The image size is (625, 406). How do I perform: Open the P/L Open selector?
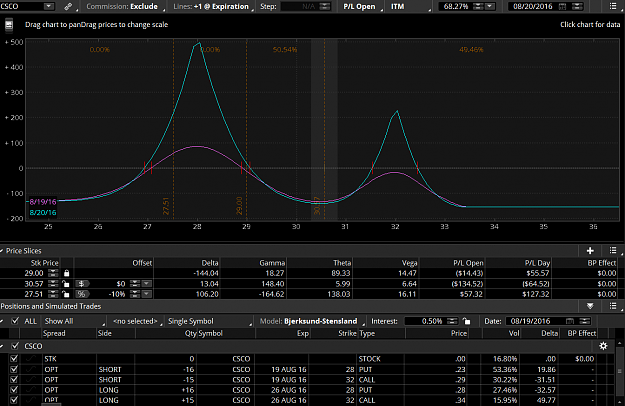click(x=362, y=6)
